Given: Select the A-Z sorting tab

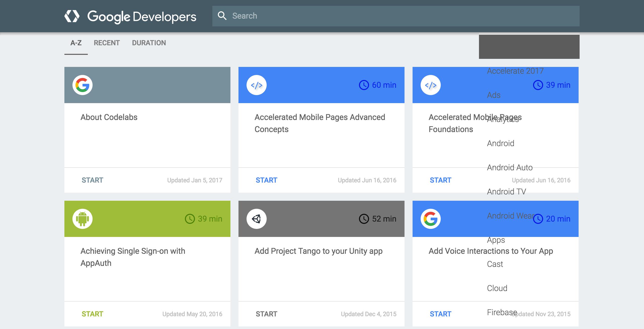Looking at the screenshot, I should (x=76, y=43).
